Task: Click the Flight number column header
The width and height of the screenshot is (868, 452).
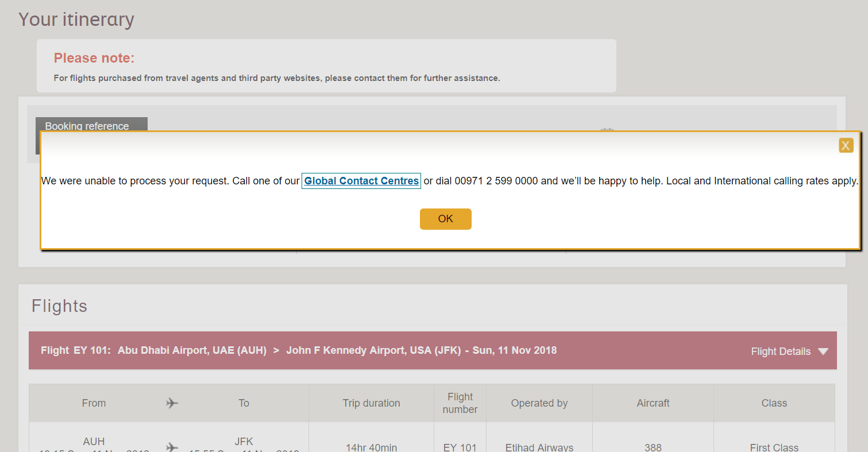Action: click(460, 403)
